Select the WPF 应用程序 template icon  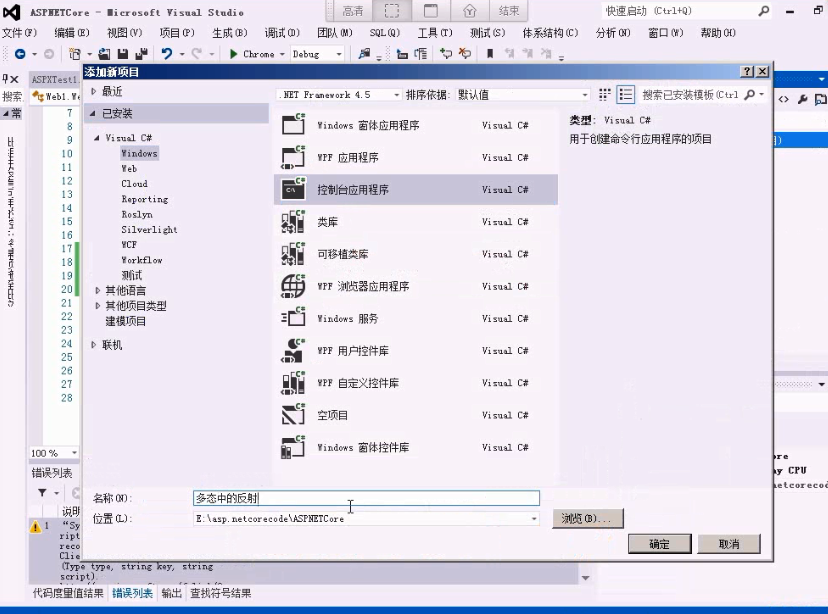(293, 157)
